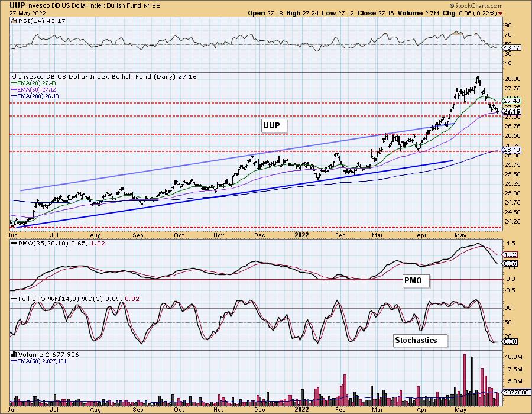
Task: Click the 26.13 EMA(200) tag on axis
Action: (x=512, y=150)
